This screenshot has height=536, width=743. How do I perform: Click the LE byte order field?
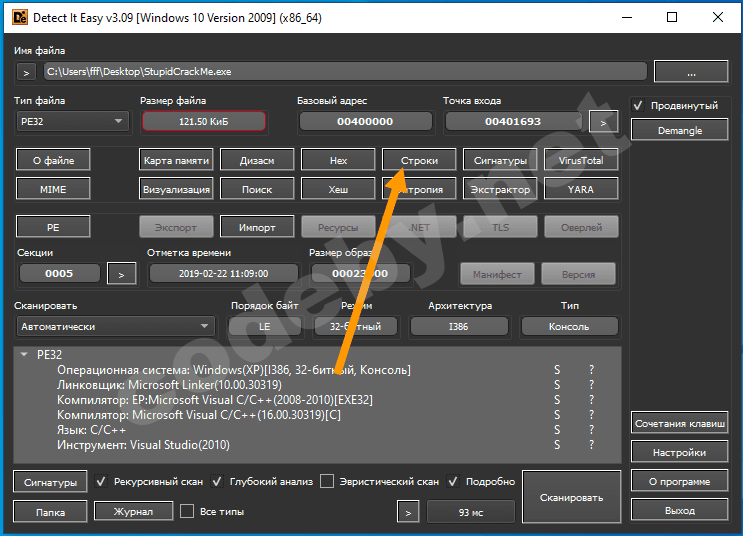[x=264, y=327]
